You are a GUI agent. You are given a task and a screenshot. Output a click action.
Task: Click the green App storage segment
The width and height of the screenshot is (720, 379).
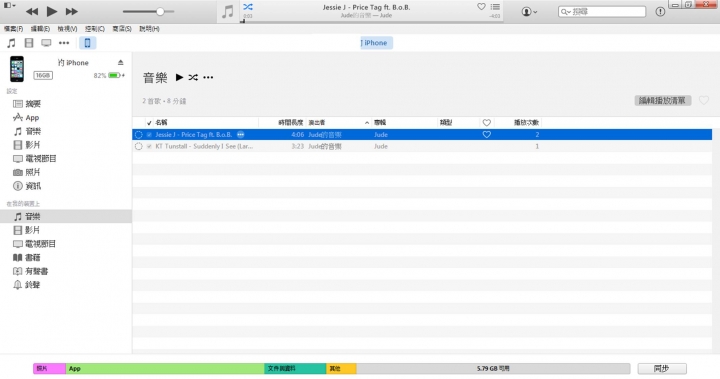coord(165,368)
